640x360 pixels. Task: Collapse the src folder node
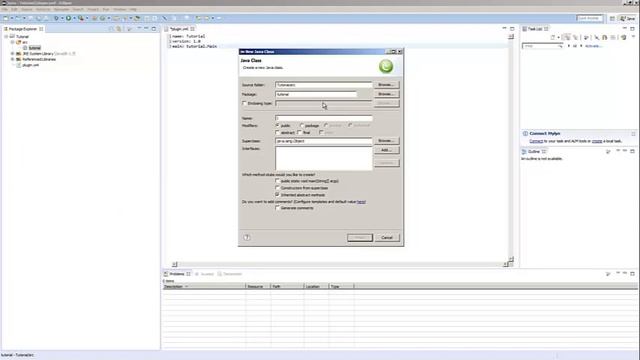(x=12, y=42)
